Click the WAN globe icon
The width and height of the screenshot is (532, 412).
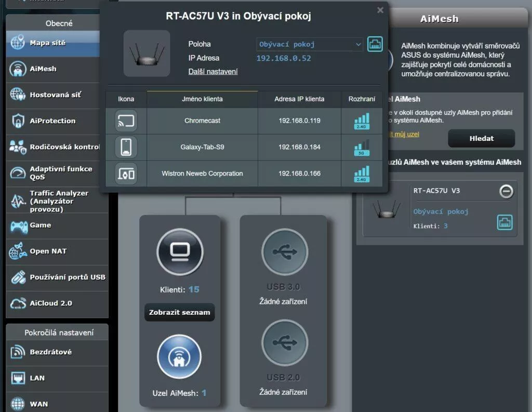(x=18, y=404)
